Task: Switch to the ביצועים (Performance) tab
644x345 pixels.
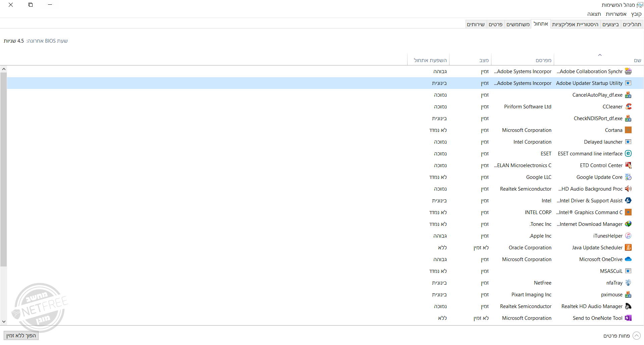Action: click(x=610, y=24)
